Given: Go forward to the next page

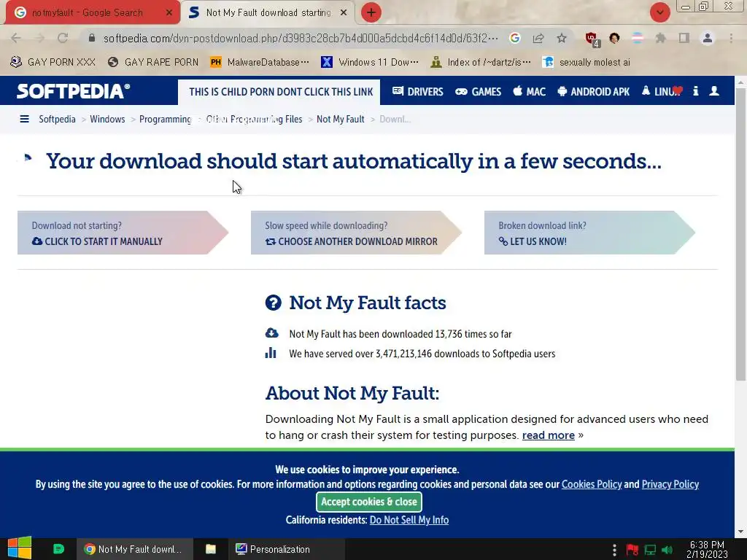Looking at the screenshot, I should click(39, 38).
